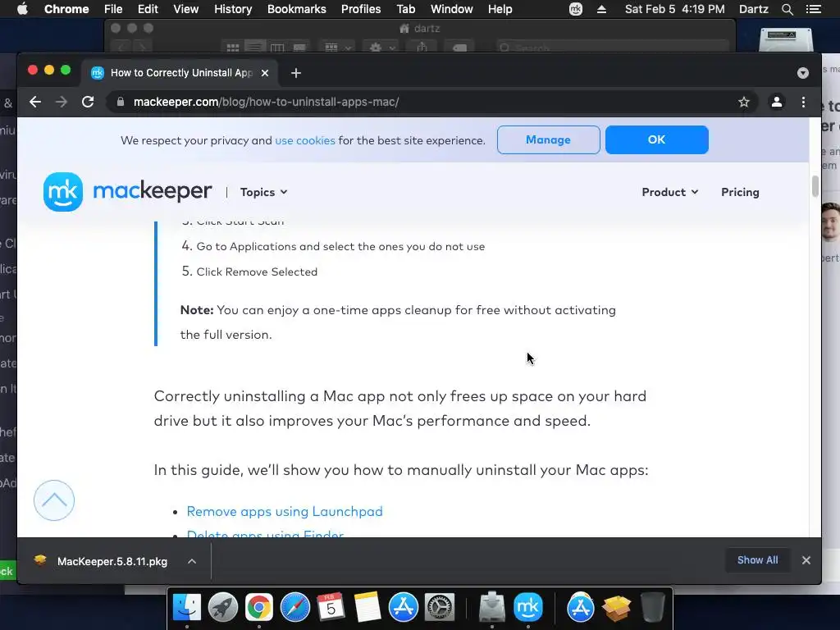This screenshot has height=630, width=840.
Task: Open the Help menu
Action: 500,9
